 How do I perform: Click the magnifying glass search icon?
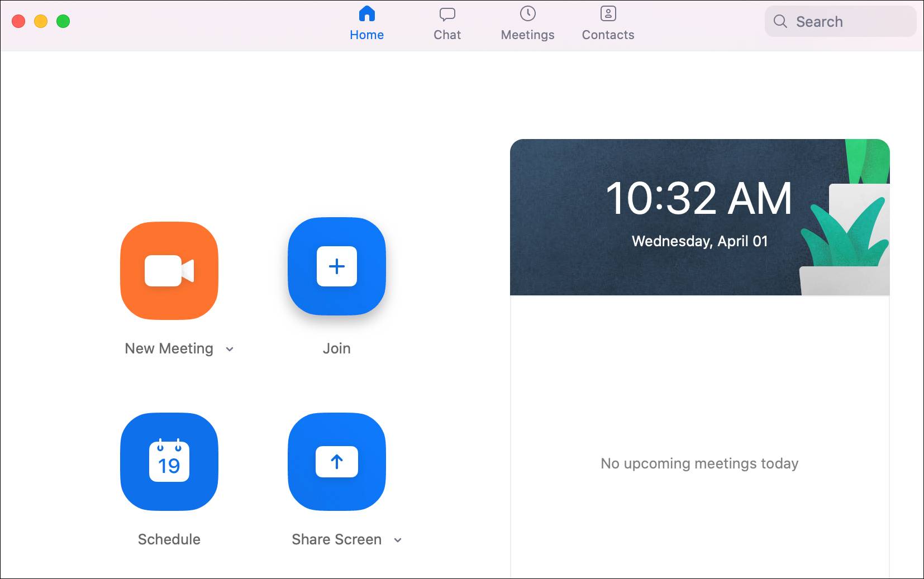pos(780,21)
